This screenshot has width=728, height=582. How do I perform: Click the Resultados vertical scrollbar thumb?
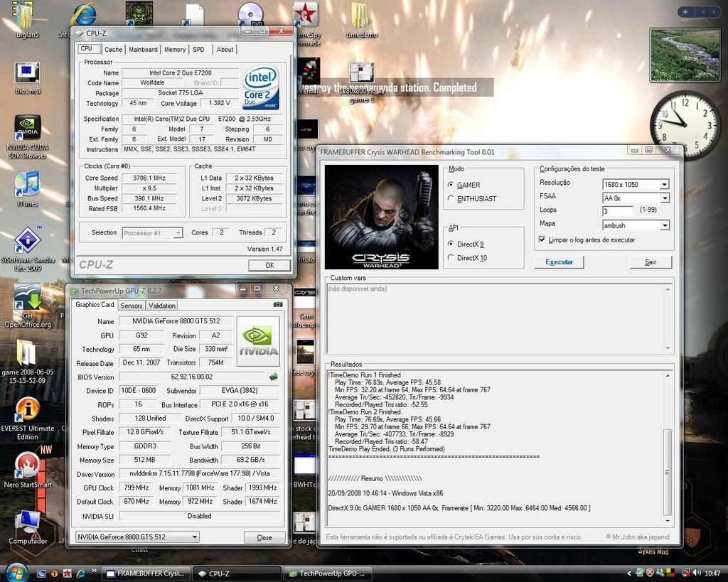point(667,471)
